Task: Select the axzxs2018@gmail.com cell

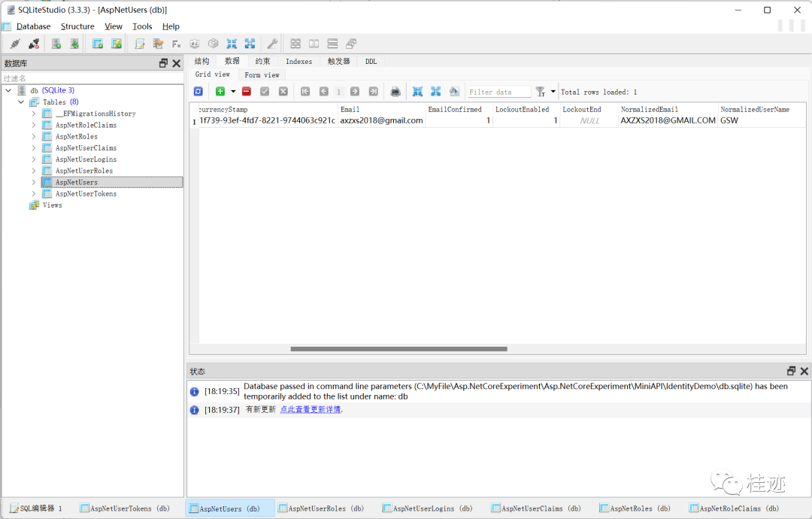Action: coord(382,120)
